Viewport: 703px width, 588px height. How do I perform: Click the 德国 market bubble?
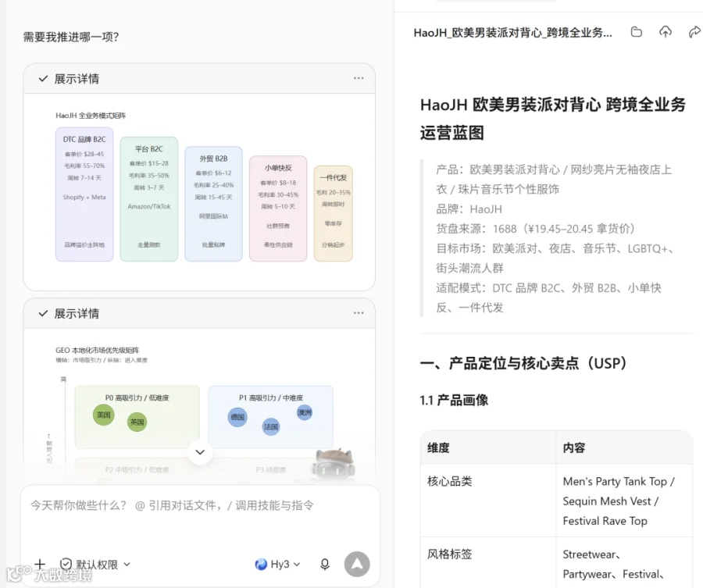click(x=237, y=417)
